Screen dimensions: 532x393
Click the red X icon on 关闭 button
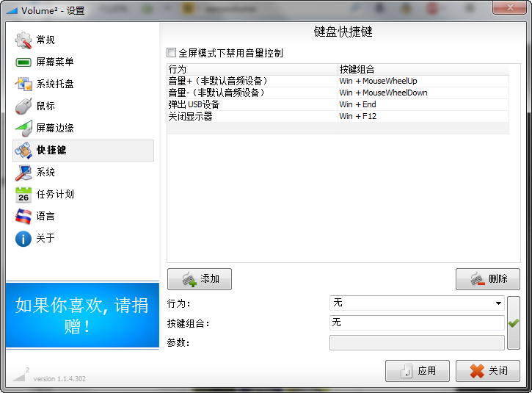(477, 371)
